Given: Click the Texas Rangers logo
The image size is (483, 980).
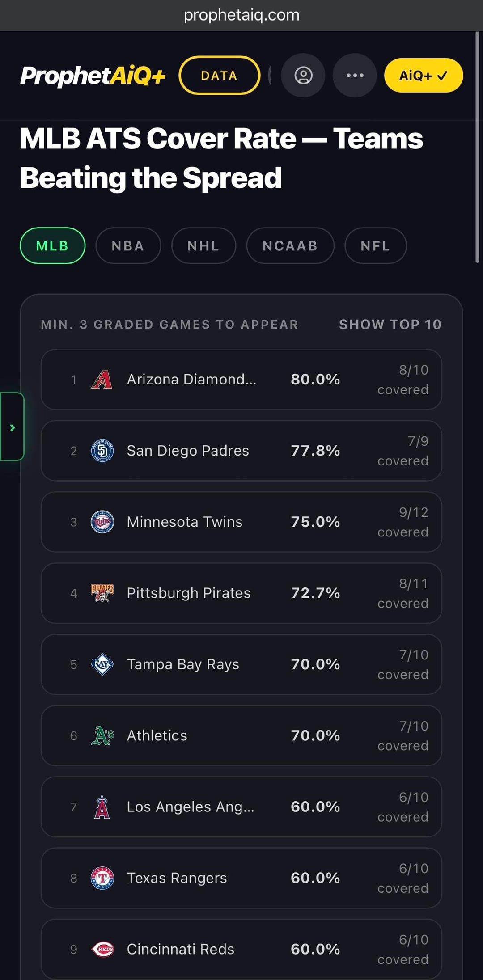Looking at the screenshot, I should point(102,878).
